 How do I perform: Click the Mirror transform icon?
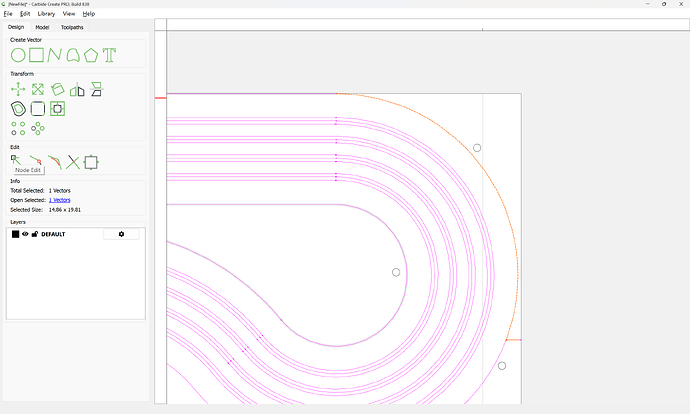pyautogui.click(x=77, y=89)
